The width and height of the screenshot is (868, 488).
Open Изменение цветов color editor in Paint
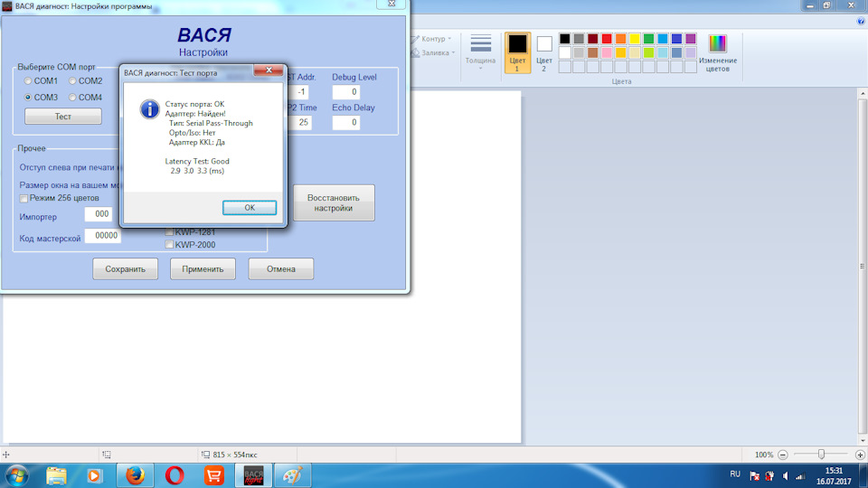717,53
